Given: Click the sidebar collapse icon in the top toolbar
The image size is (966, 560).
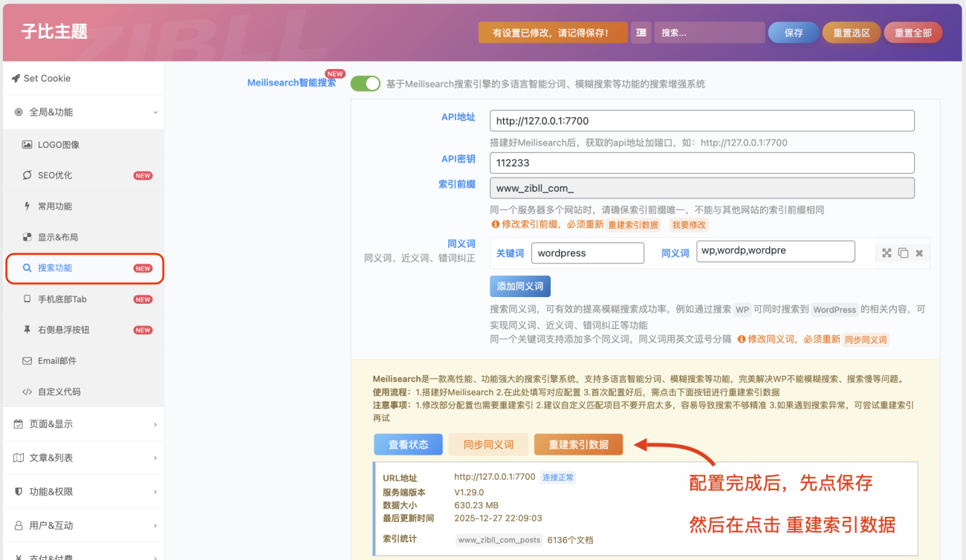Looking at the screenshot, I should tap(641, 32).
